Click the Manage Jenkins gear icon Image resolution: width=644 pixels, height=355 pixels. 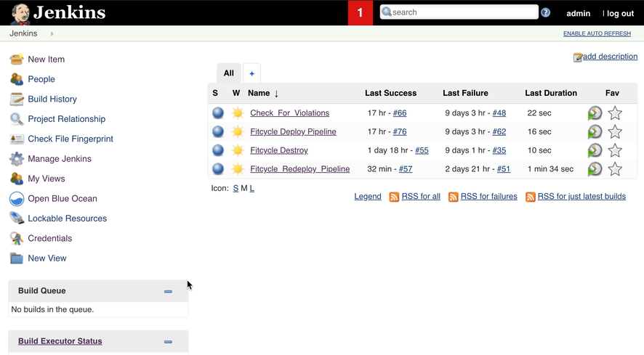17,159
